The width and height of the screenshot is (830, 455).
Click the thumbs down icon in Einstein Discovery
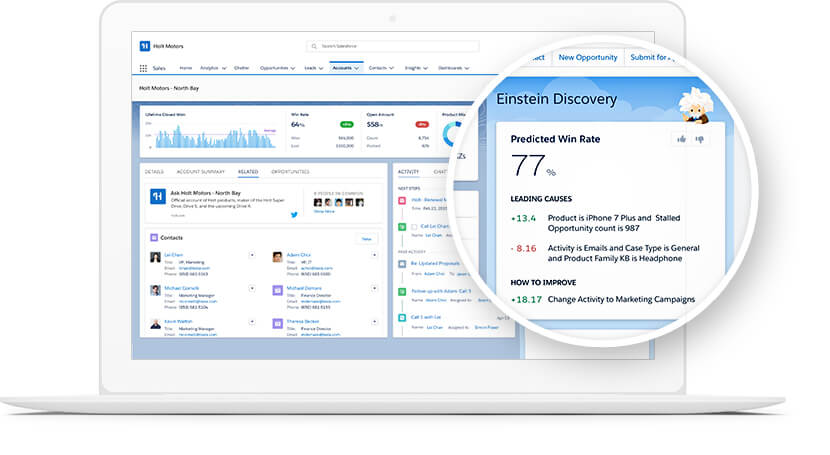point(700,140)
